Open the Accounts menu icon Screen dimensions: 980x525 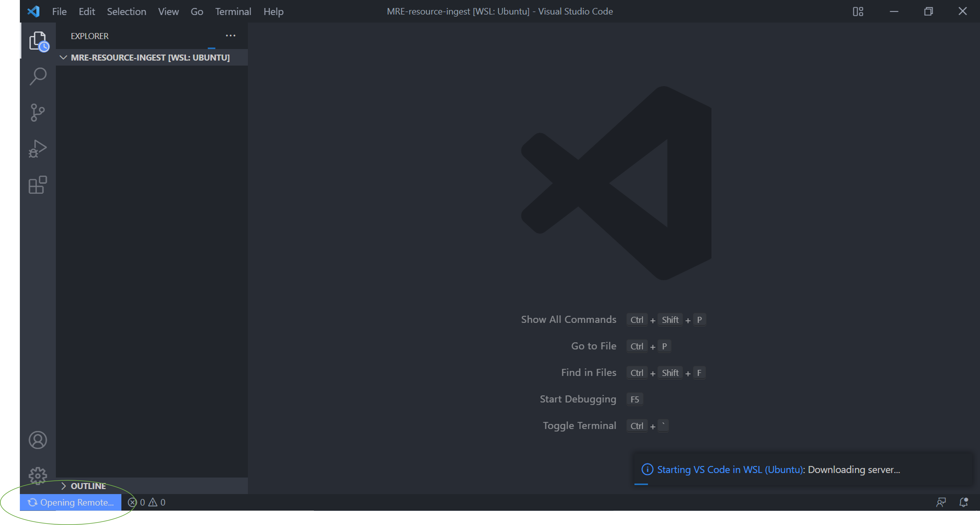click(38, 440)
